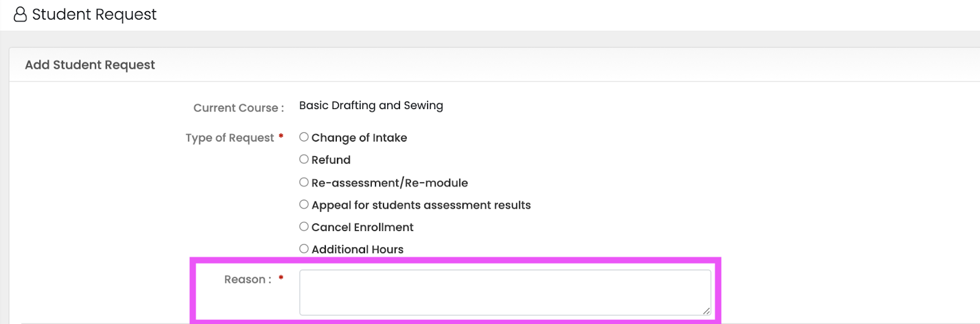Choose the Refund radio option
This screenshot has height=324, width=980.
click(x=304, y=159)
